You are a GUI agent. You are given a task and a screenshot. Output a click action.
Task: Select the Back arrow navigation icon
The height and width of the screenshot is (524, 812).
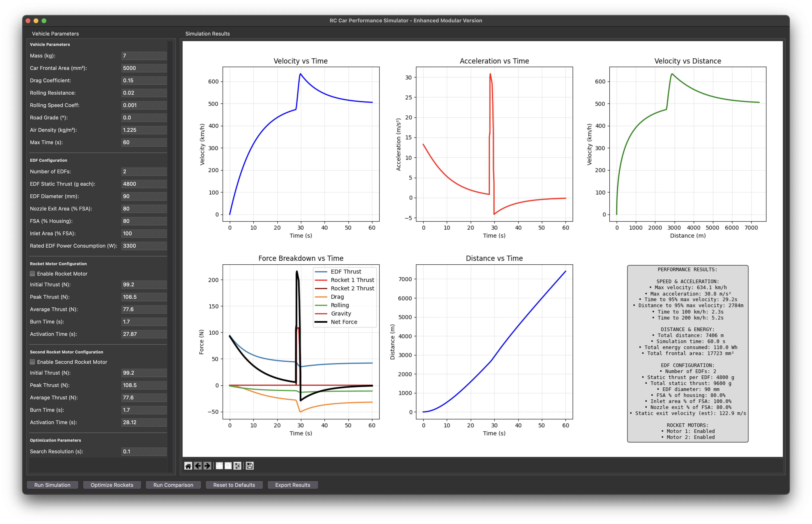[x=198, y=466]
